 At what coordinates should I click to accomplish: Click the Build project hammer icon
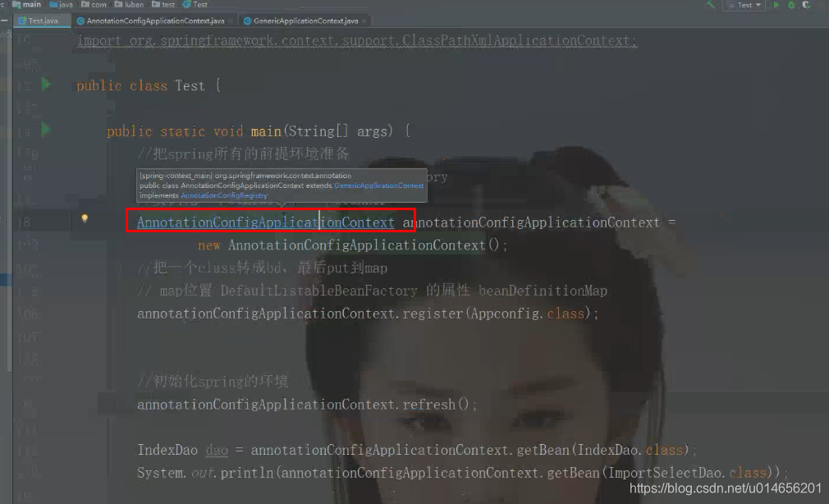coord(711,5)
